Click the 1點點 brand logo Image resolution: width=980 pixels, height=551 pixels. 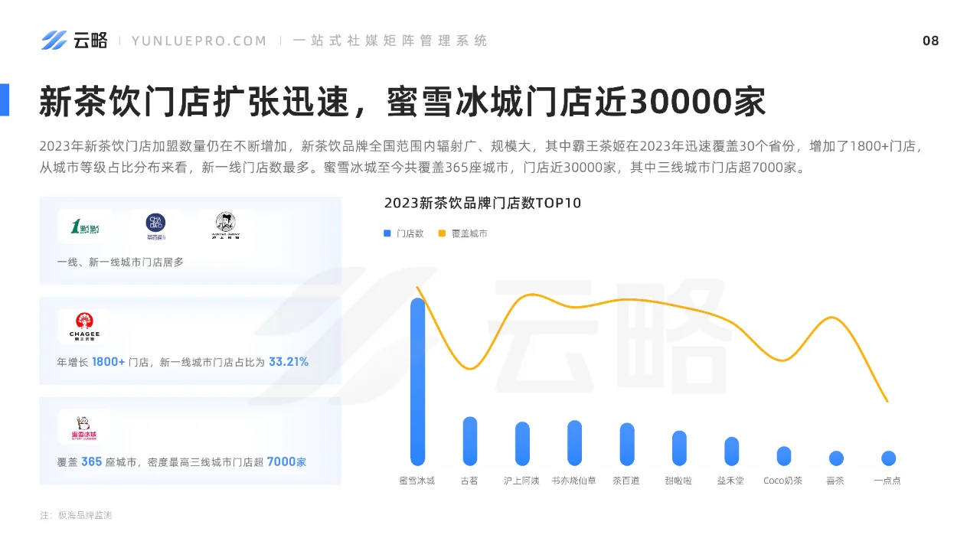pos(84,227)
